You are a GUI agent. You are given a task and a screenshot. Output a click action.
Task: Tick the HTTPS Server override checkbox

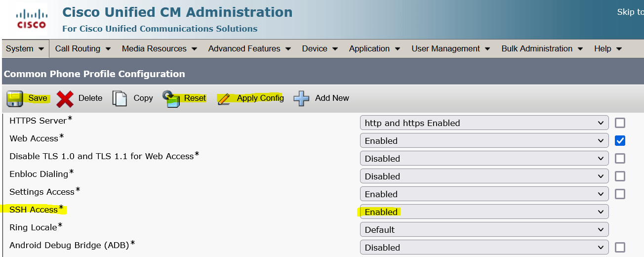[x=620, y=123]
